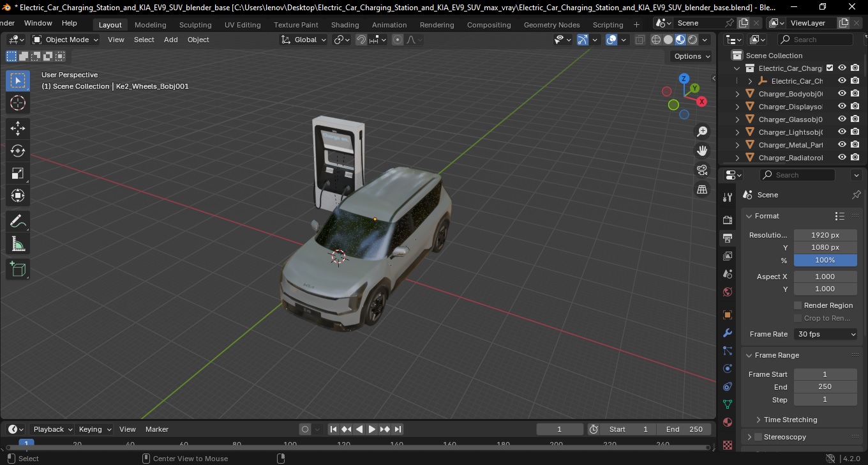Open the Modifiers wrench tab

coord(728,333)
